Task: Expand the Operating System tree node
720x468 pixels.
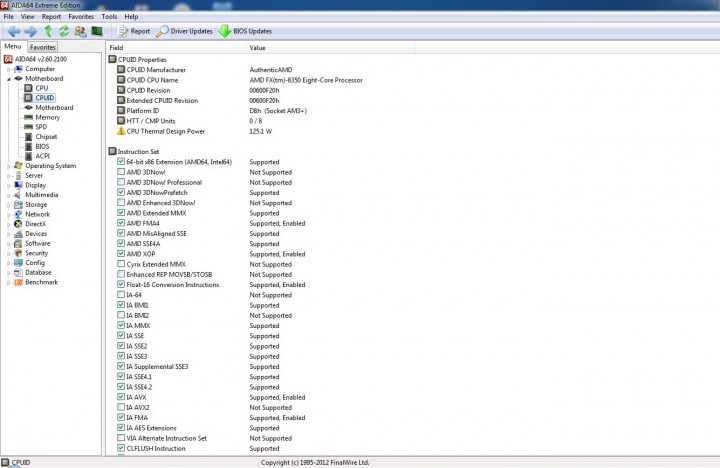Action: pos(8,166)
